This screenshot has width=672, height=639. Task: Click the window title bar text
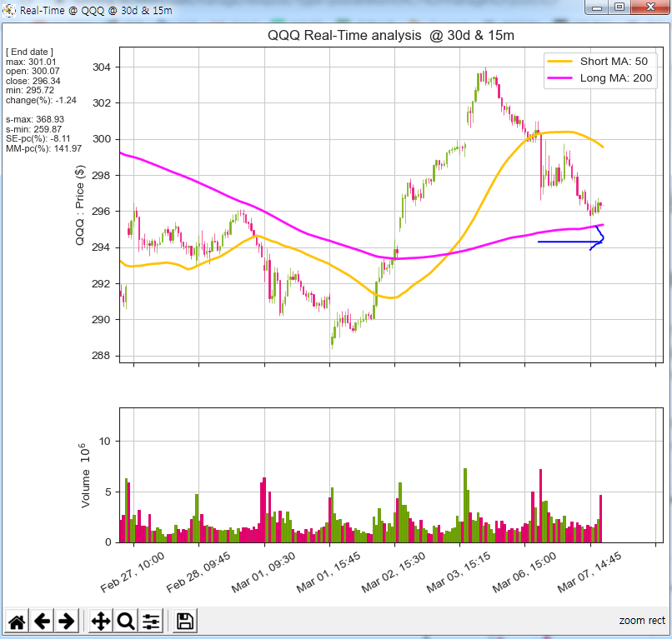96,10
